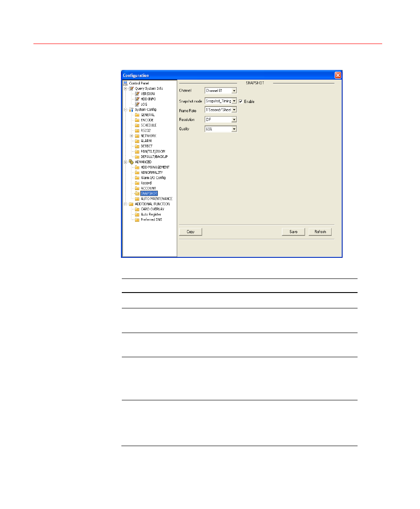Click the Query System Info notepad icon
This screenshot has width=420, height=509.
[x=131, y=88]
